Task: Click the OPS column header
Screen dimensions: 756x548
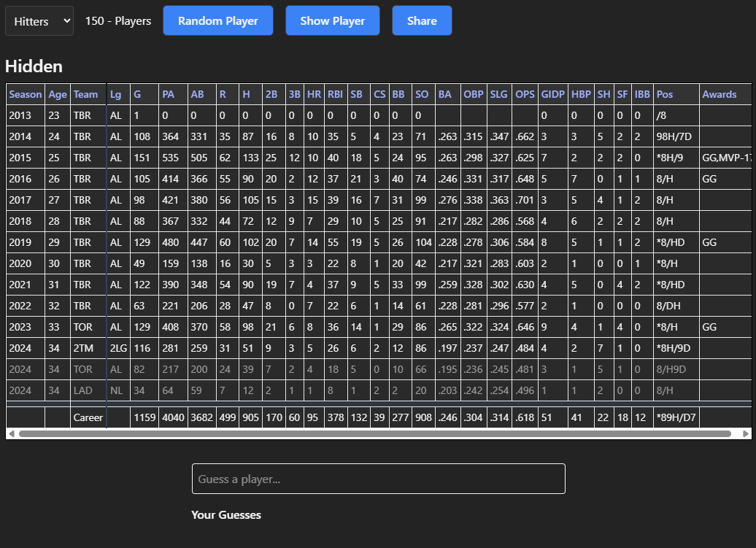Action: (x=524, y=94)
